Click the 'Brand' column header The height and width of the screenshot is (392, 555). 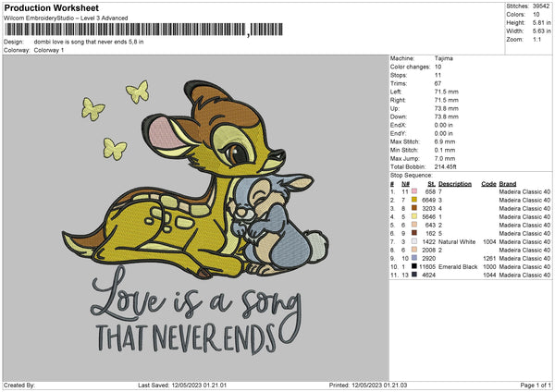(x=508, y=184)
